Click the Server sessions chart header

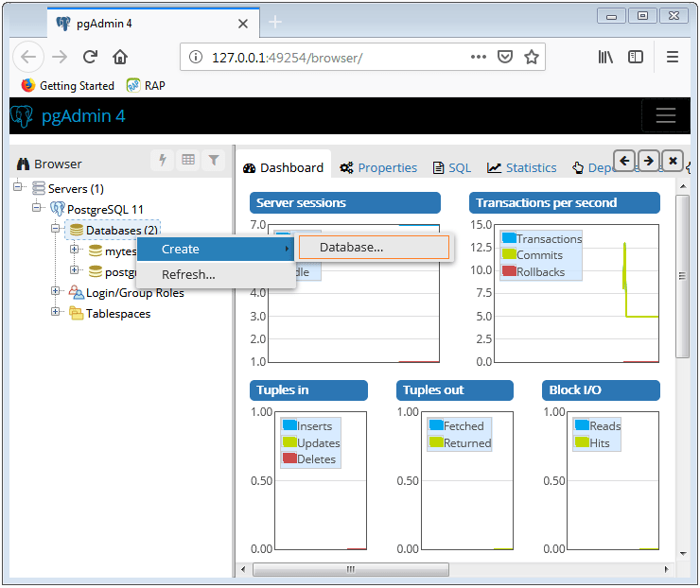345,202
